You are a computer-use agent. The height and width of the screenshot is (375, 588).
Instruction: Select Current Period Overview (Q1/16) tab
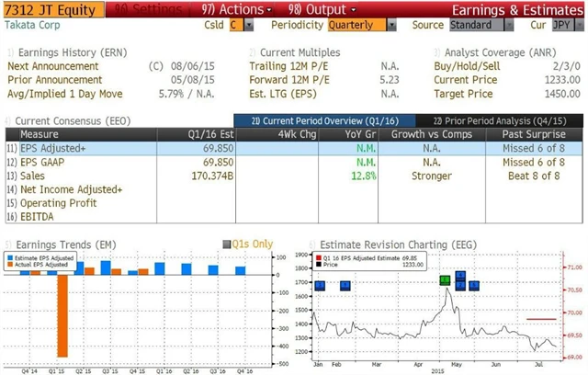318,120
